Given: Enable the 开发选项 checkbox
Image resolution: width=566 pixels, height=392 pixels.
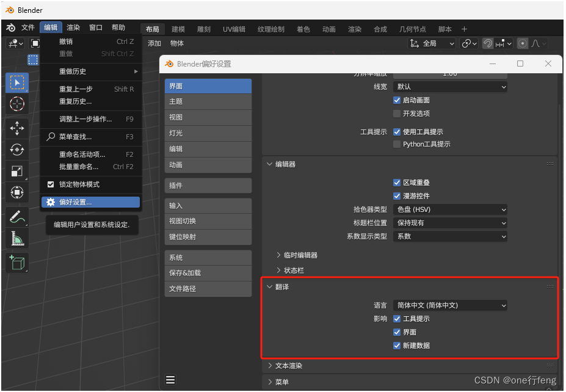Looking at the screenshot, I should [397, 114].
